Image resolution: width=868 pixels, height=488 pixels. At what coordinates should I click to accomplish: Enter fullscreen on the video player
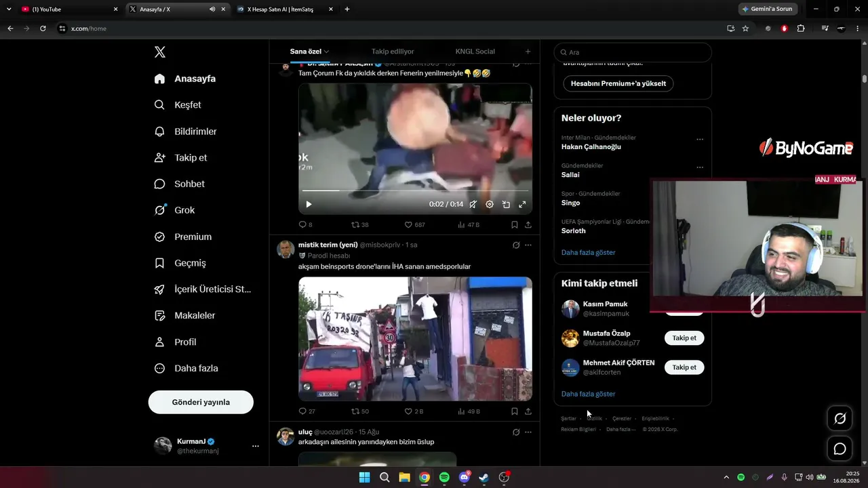click(522, 204)
